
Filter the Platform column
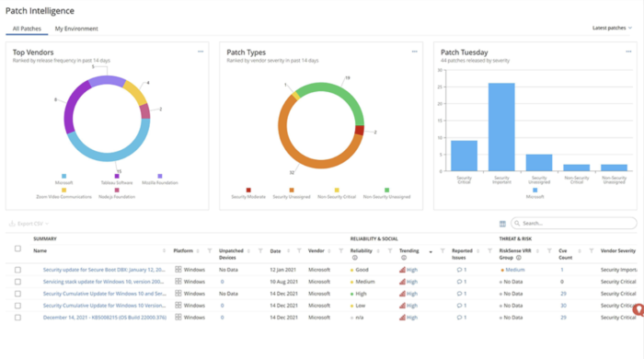[210, 250]
